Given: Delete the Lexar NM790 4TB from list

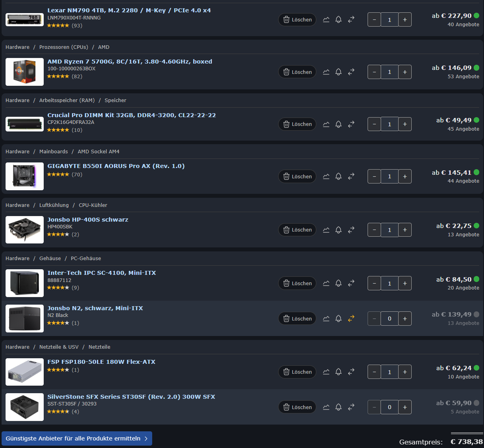Looking at the screenshot, I should click(297, 19).
